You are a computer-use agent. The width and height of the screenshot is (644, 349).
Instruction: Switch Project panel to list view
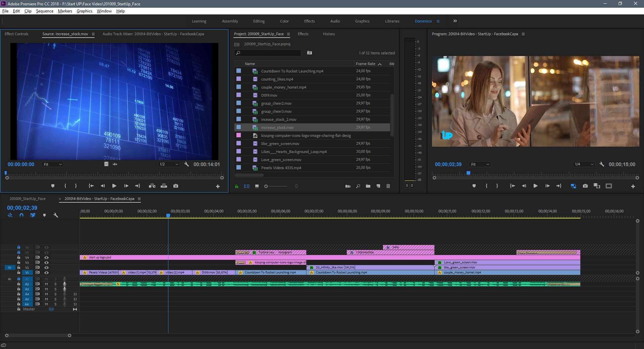pyautogui.click(x=247, y=186)
